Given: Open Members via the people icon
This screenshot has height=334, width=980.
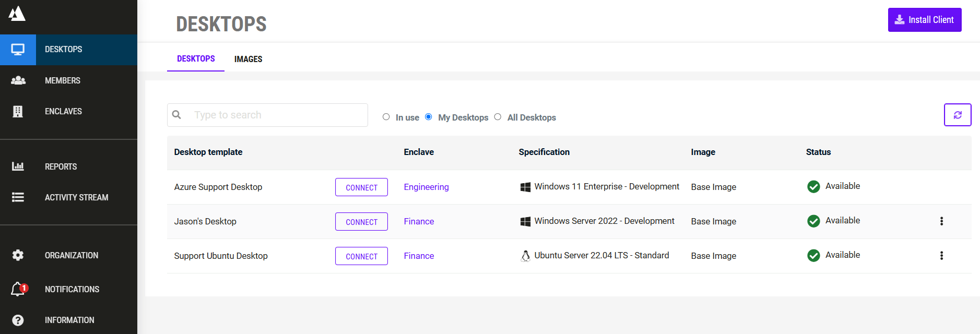Looking at the screenshot, I should [18, 80].
